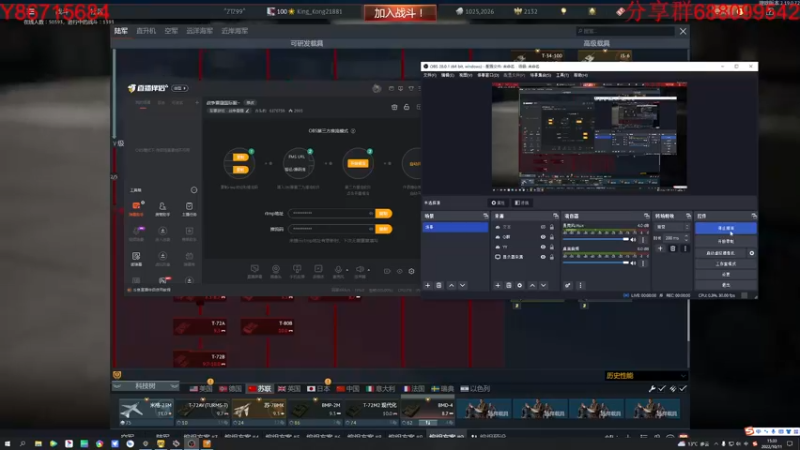
Task: Switch to the Helicopters tab in research window
Action: (146, 31)
